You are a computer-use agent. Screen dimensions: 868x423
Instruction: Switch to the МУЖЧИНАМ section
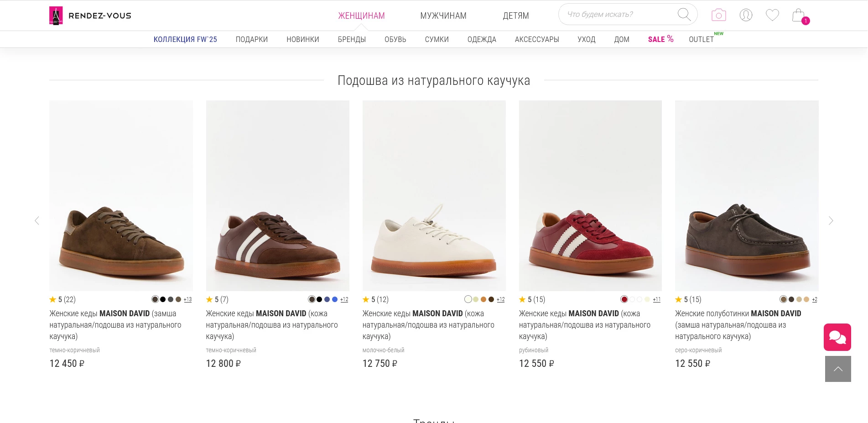tap(443, 16)
